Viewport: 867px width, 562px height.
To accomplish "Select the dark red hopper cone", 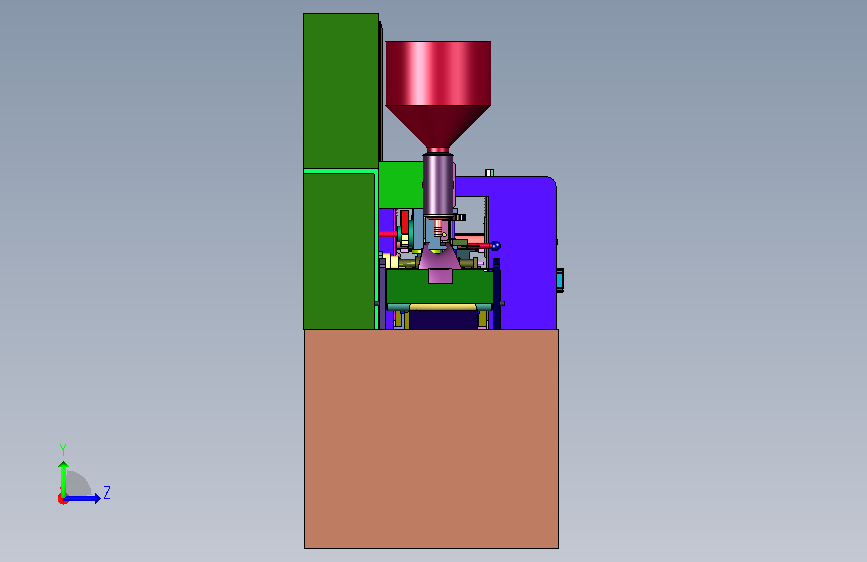I will point(438,126).
